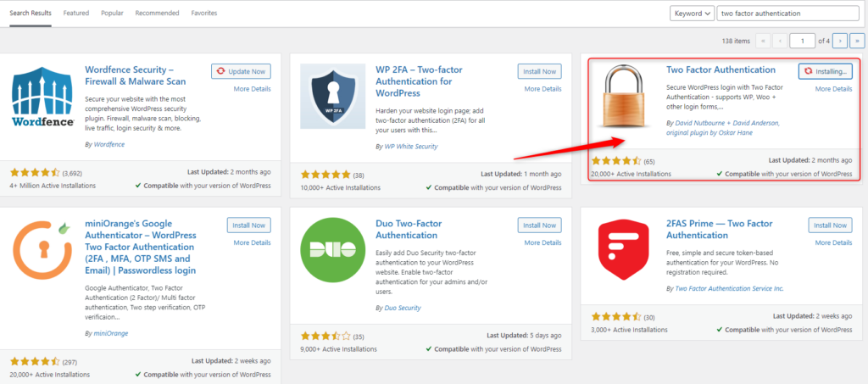
Task: Switch to the Featured tab
Action: (75, 13)
